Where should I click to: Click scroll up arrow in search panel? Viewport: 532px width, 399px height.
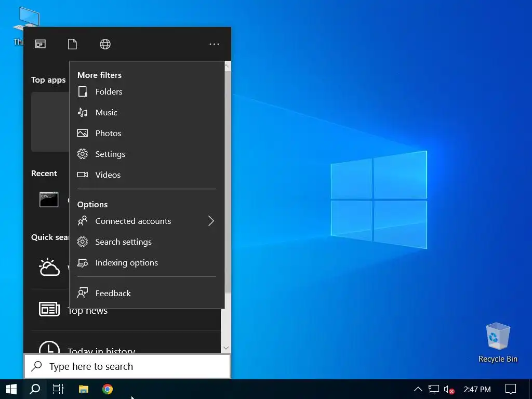pos(228,66)
